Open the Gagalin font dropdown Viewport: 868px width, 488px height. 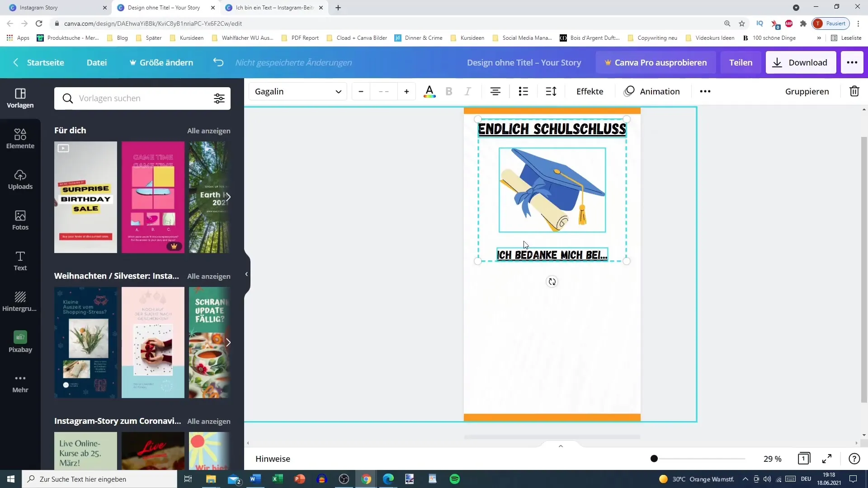(x=298, y=91)
